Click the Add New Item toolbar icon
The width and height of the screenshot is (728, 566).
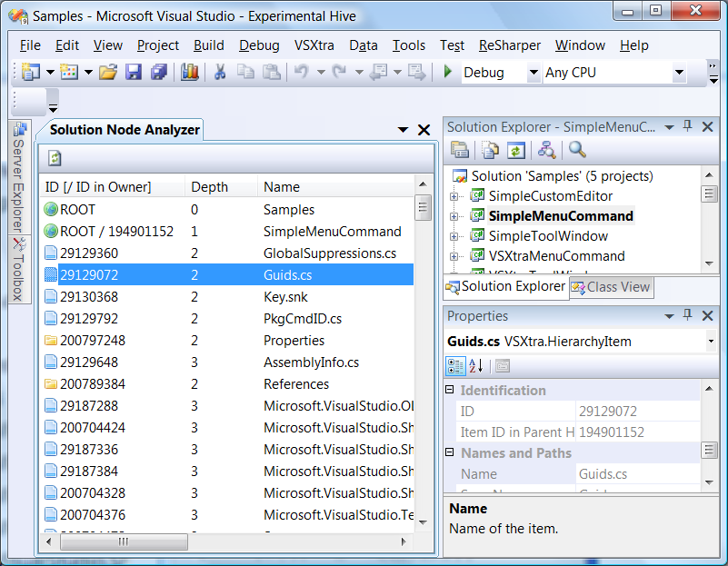[x=69, y=72]
